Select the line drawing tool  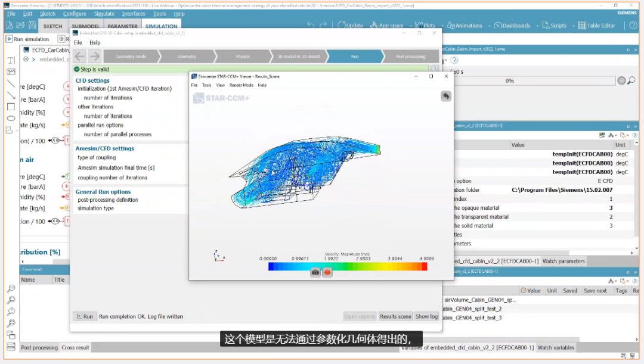11,84
